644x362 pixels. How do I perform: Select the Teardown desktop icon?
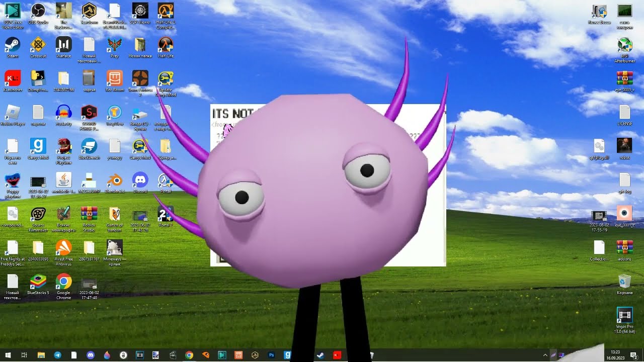coord(89,14)
